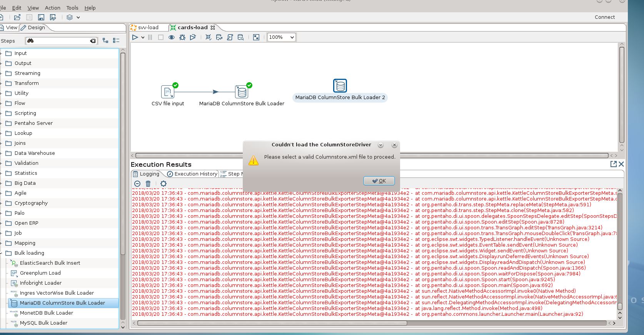Click the Open file folder icon

click(17, 17)
